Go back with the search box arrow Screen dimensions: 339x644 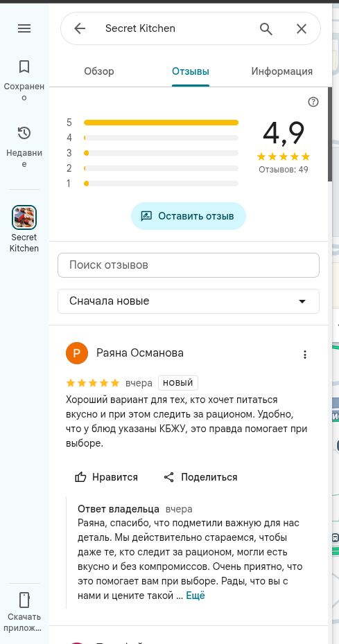click(x=80, y=28)
